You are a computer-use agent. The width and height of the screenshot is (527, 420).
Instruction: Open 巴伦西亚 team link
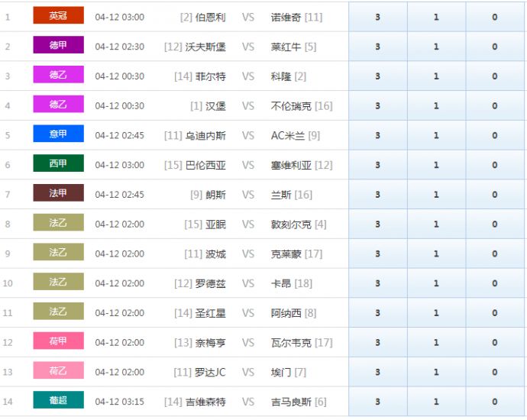tap(205, 165)
